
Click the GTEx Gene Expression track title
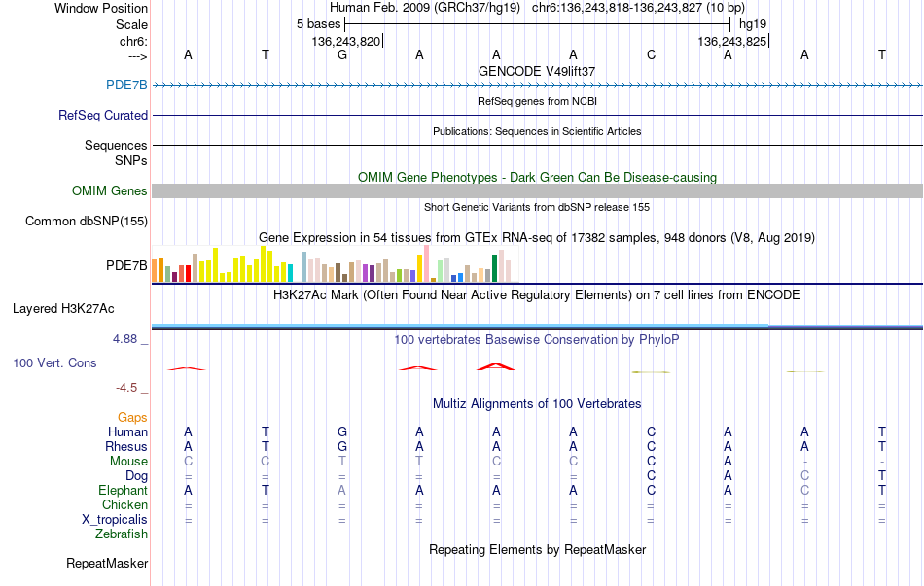tap(537, 238)
